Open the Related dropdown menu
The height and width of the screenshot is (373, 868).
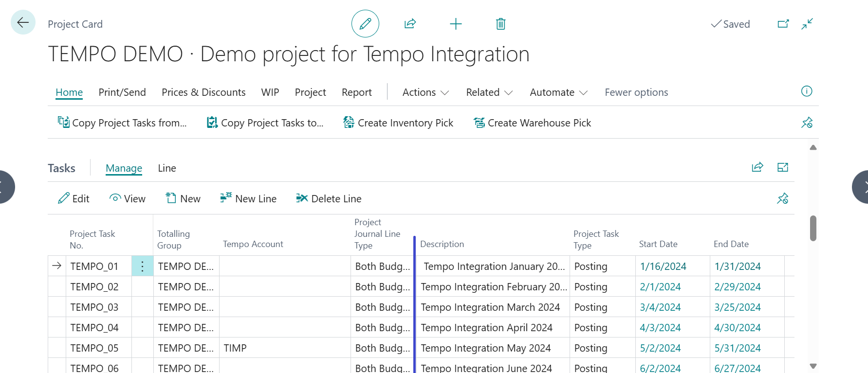coord(489,92)
